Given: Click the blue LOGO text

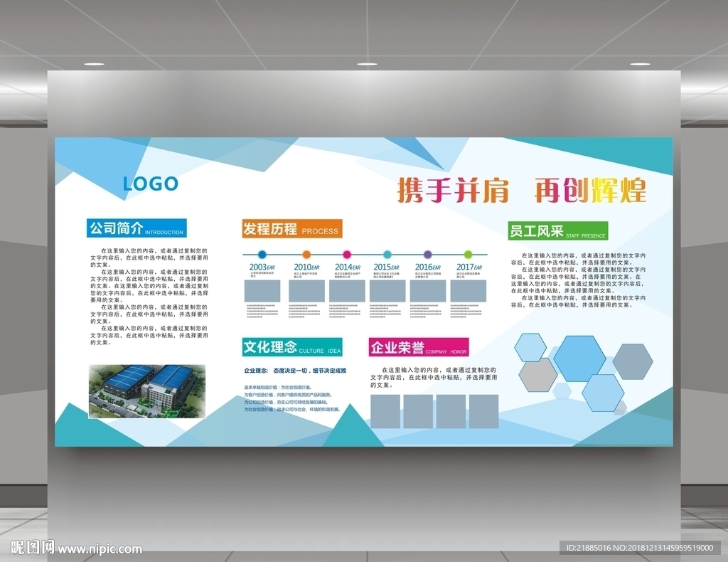Looking at the screenshot, I should [x=151, y=184].
